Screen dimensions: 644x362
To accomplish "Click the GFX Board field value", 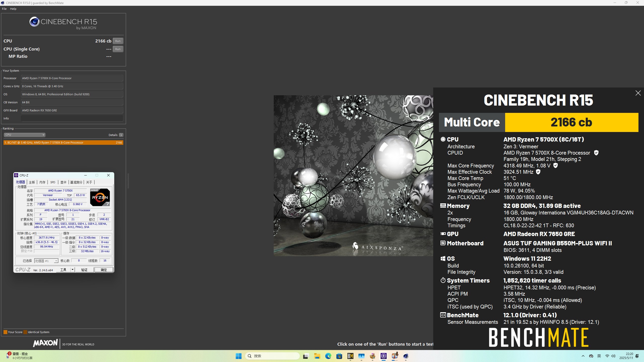I will coord(72,110).
